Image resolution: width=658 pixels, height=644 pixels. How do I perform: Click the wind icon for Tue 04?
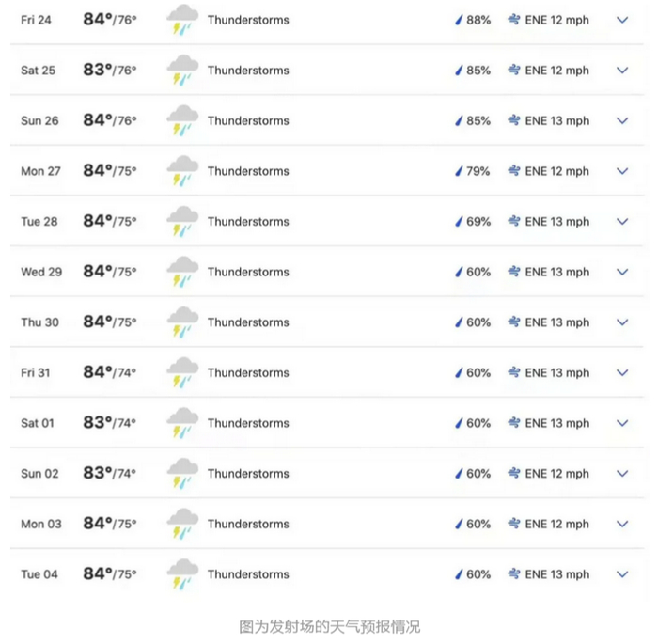tap(514, 574)
